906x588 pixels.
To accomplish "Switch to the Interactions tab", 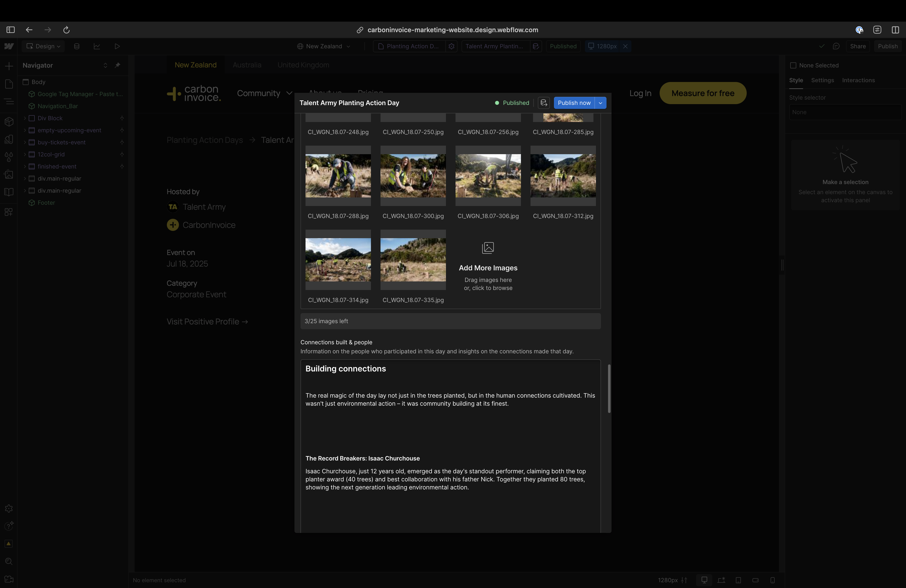I will point(858,80).
